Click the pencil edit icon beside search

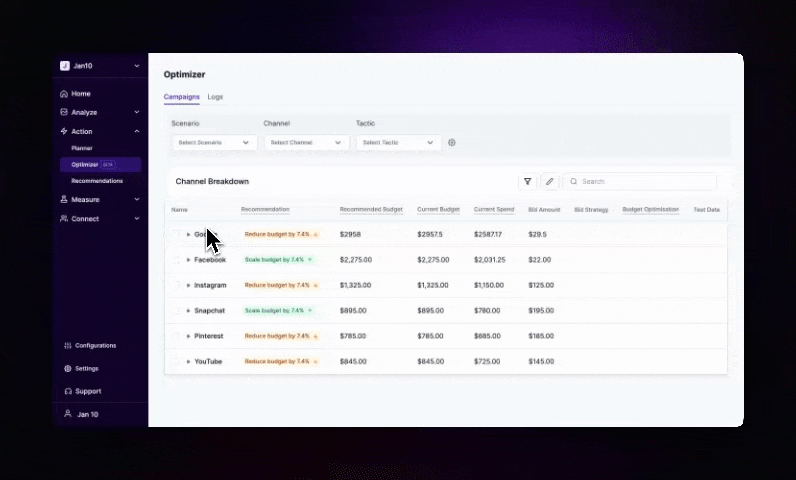click(549, 182)
